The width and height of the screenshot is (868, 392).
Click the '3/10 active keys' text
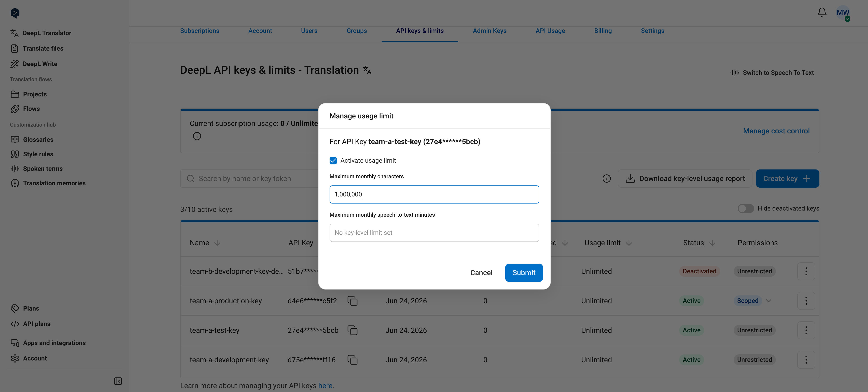tap(206, 209)
